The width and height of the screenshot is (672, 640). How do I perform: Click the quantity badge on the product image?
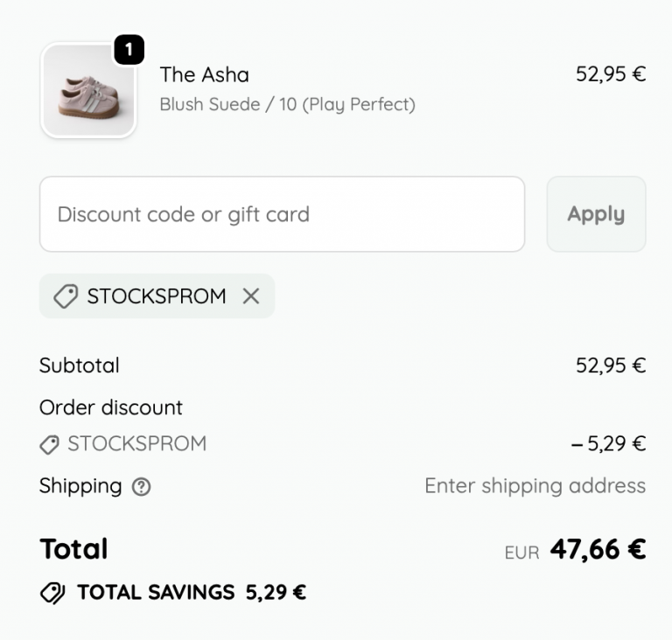[x=129, y=51]
